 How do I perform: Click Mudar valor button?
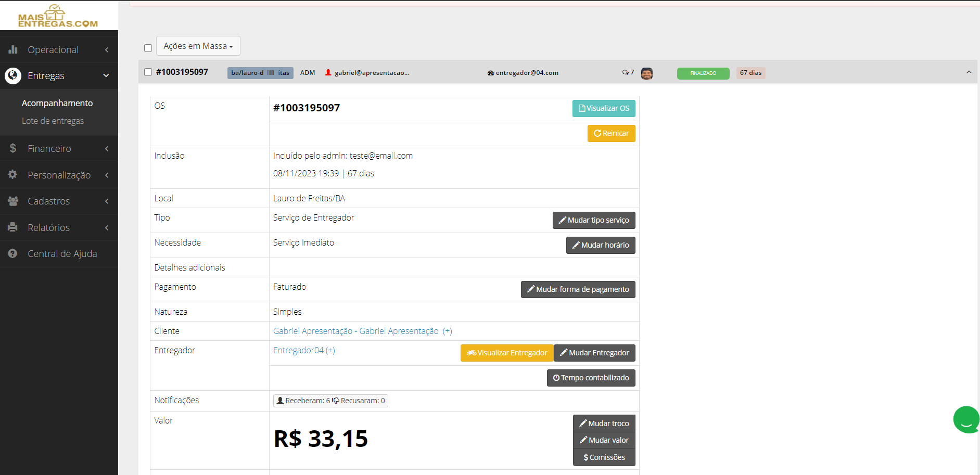coord(604,440)
